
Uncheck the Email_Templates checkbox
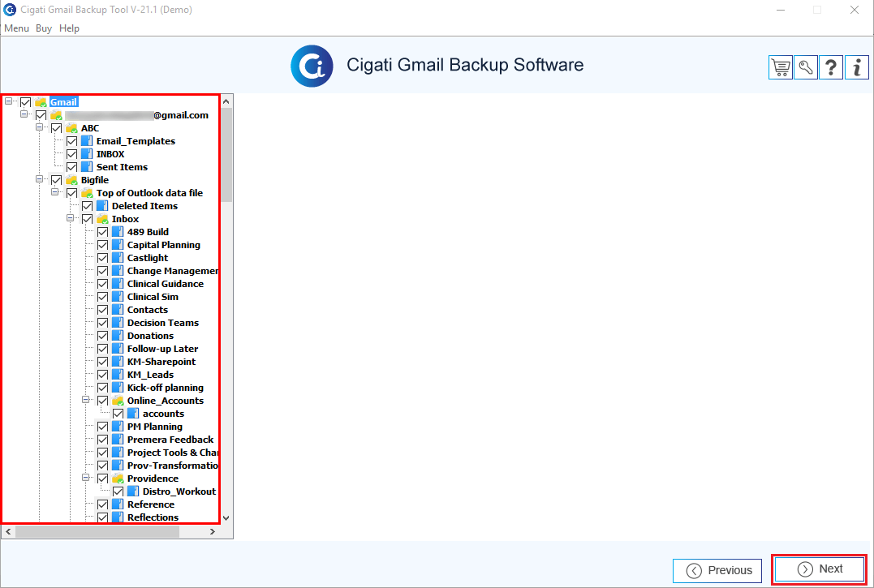click(72, 141)
